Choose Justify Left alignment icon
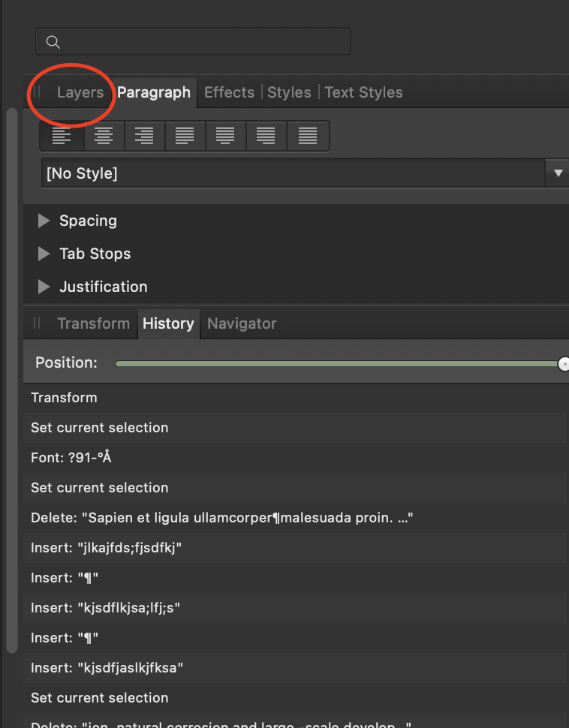This screenshot has height=728, width=569. [184, 136]
